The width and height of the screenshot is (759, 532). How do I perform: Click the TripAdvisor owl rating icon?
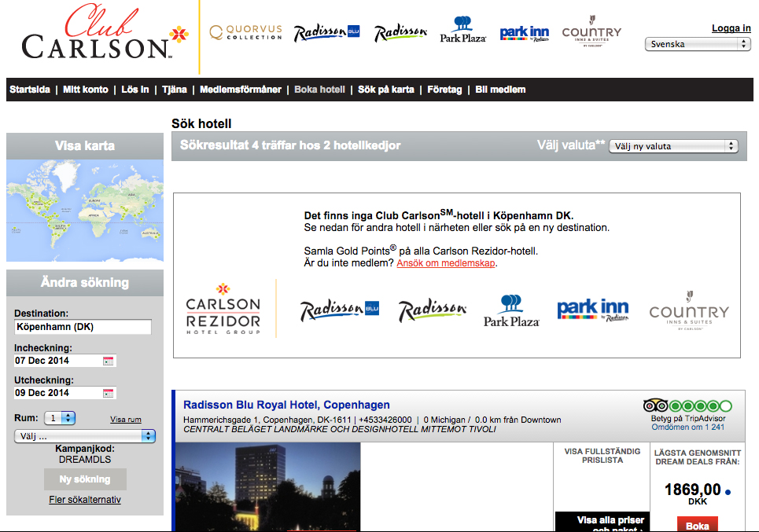click(655, 405)
